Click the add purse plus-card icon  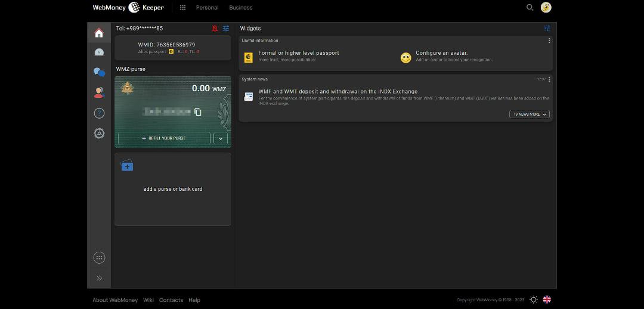tap(127, 165)
